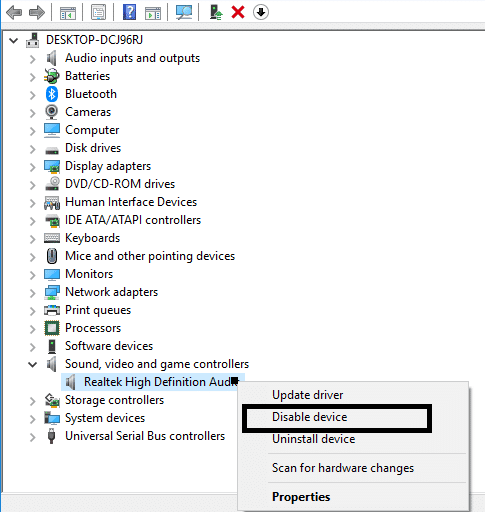Select the Monitors label
This screenshot has height=512, width=485.
click(89, 274)
